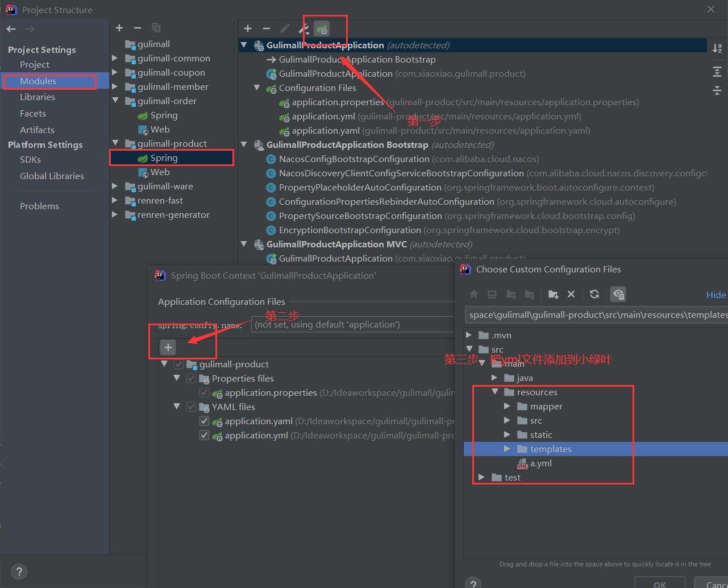Uncheck application.properties under Properties files
This screenshot has height=588, width=728.
pyautogui.click(x=204, y=392)
